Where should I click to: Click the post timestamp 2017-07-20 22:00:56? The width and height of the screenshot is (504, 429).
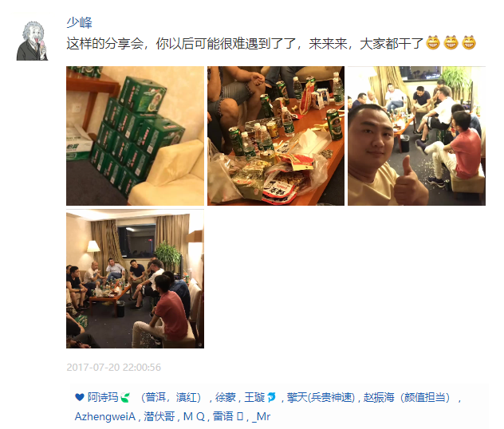click(114, 368)
